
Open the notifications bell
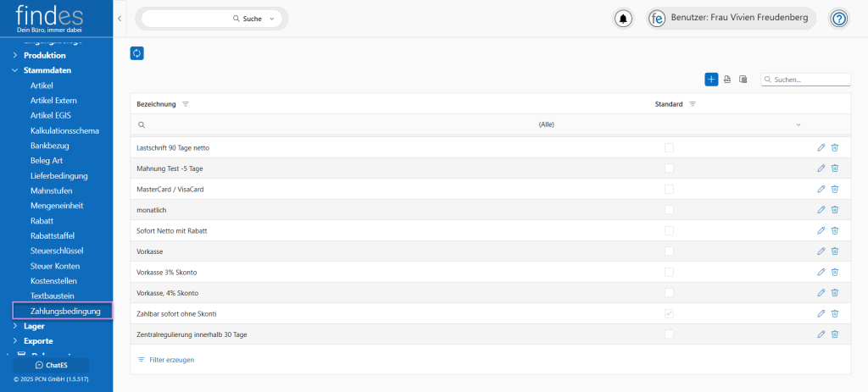click(x=624, y=19)
